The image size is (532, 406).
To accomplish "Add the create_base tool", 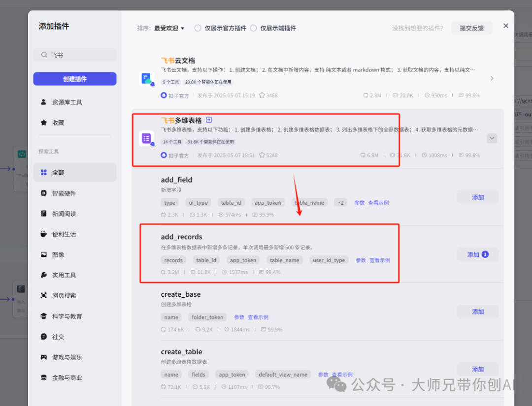I will (x=478, y=312).
